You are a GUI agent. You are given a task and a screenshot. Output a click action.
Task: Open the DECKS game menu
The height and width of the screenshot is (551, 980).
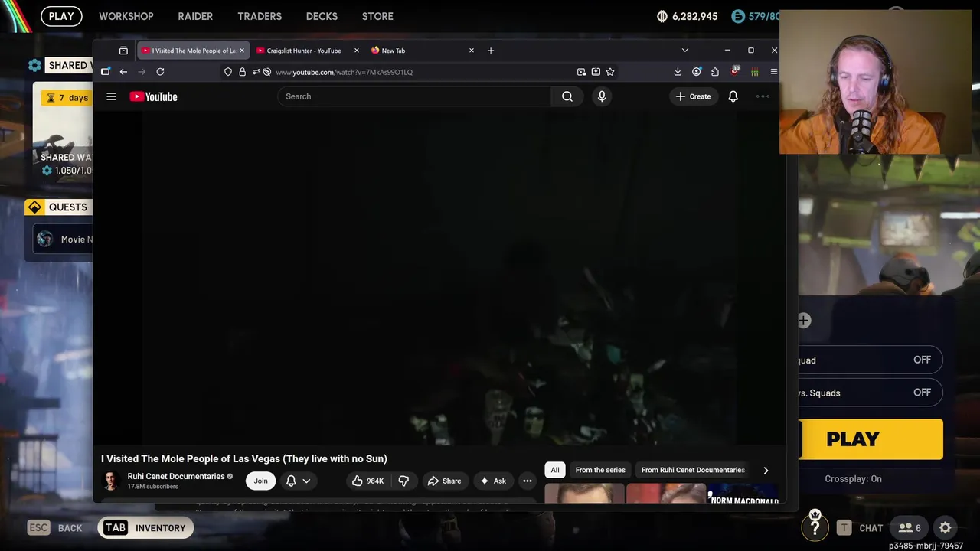point(322,16)
